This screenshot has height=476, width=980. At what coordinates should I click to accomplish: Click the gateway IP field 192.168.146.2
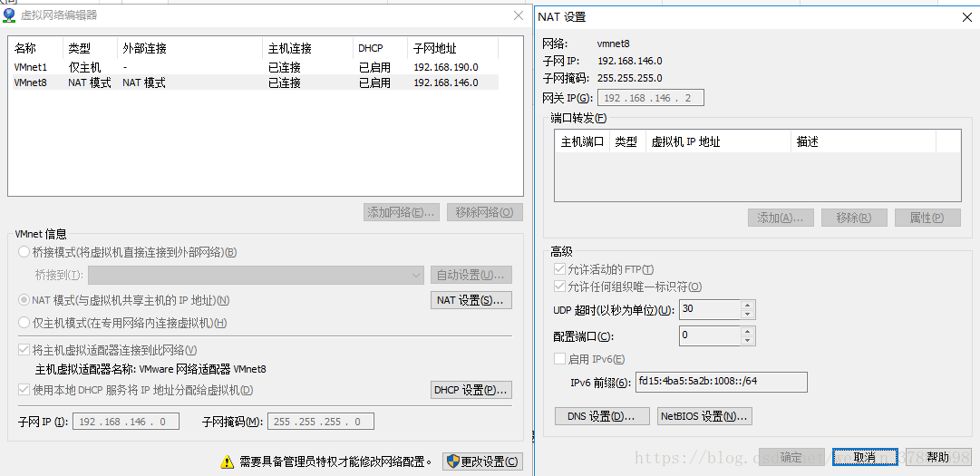(651, 98)
